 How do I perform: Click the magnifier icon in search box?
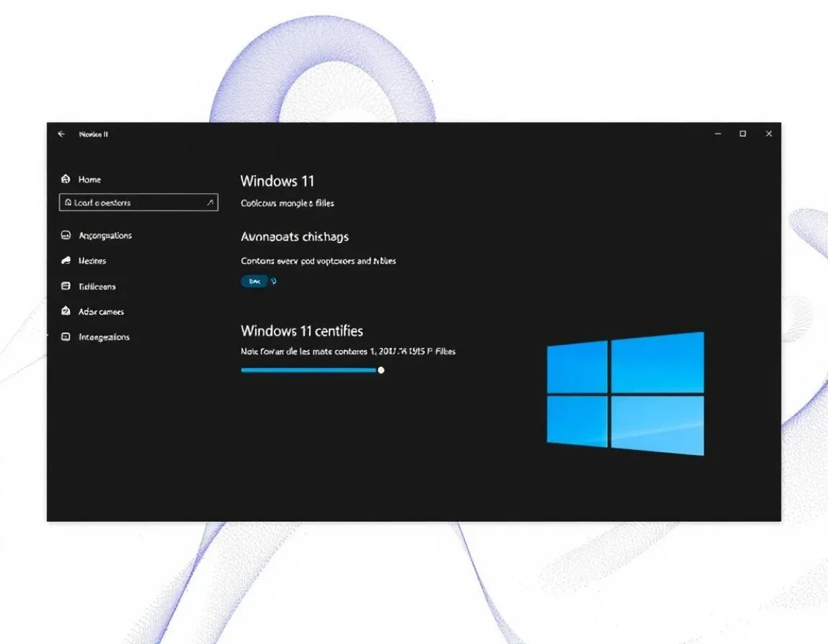point(210,202)
